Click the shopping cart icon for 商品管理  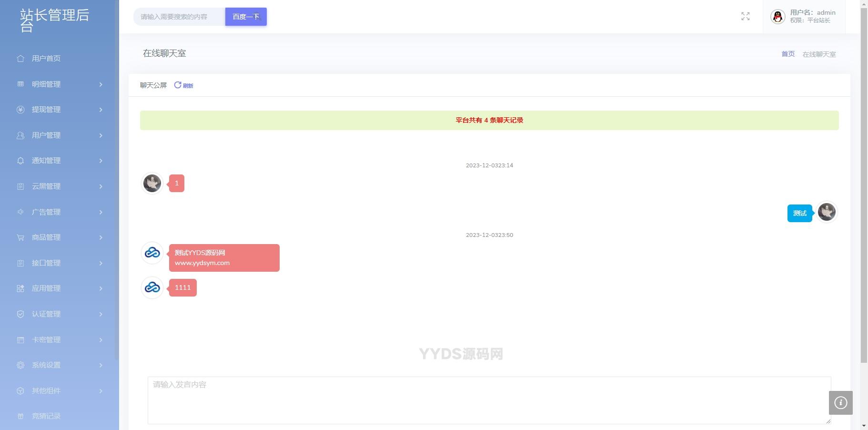pyautogui.click(x=20, y=237)
